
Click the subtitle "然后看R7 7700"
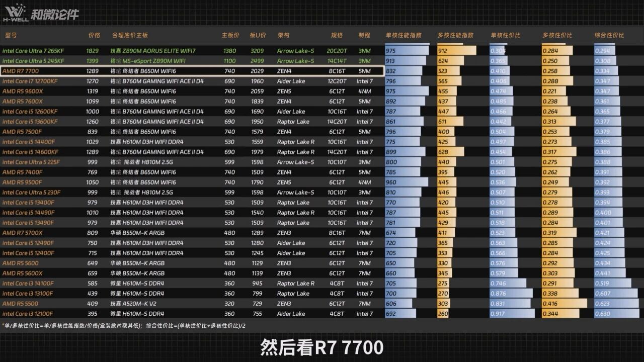tap(322, 347)
